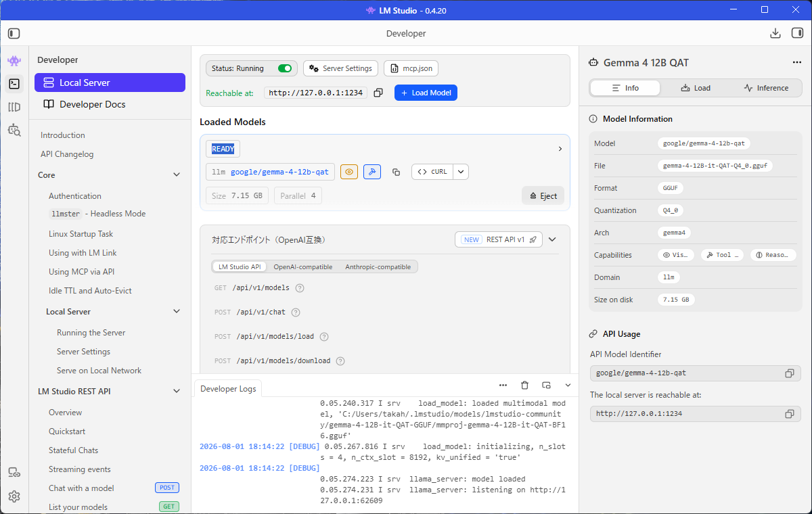The width and height of the screenshot is (812, 514).
Task: Open app settings gear icon
Action: [14, 496]
